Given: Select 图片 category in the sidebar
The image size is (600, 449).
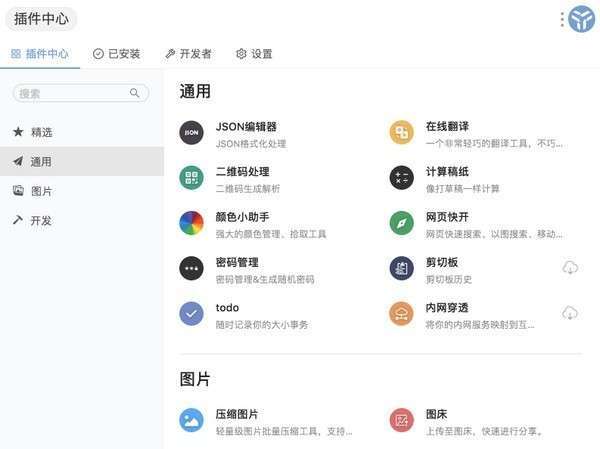Looking at the screenshot, I should (x=40, y=191).
